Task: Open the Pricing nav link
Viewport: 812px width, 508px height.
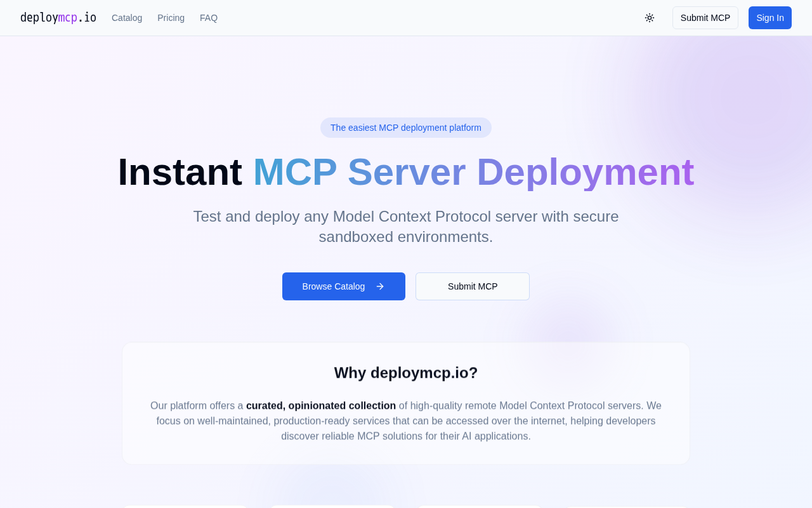Action: coord(171,18)
